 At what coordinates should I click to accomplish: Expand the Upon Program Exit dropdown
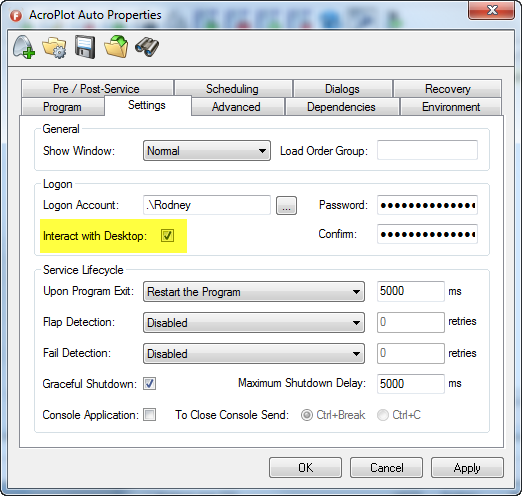(x=254, y=292)
